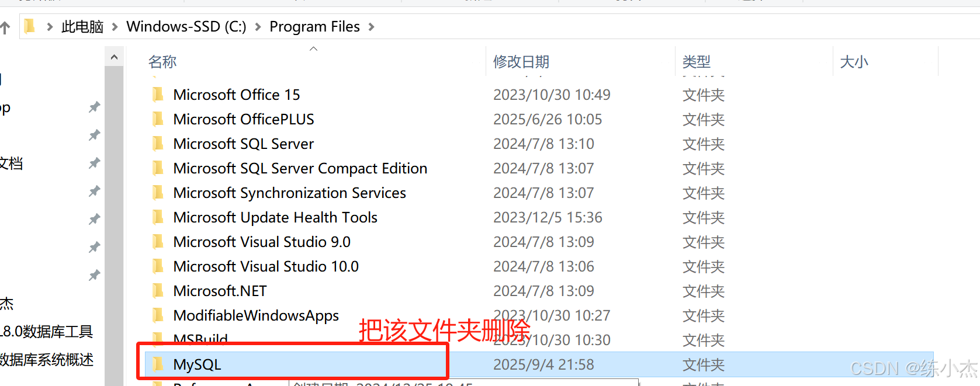
Task: Select the MSBuild folder name
Action: 200,339
